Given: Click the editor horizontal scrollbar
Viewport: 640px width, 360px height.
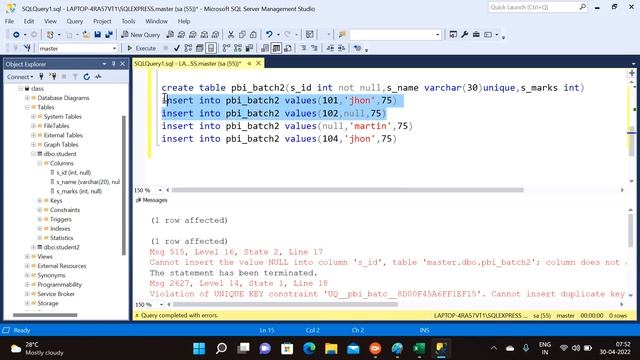Looking at the screenshot, I should click(x=347, y=190).
